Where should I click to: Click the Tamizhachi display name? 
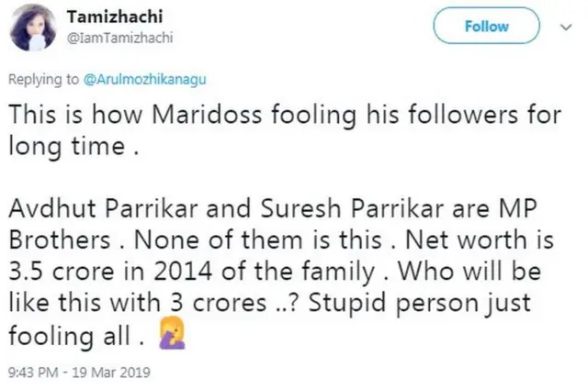click(x=108, y=19)
